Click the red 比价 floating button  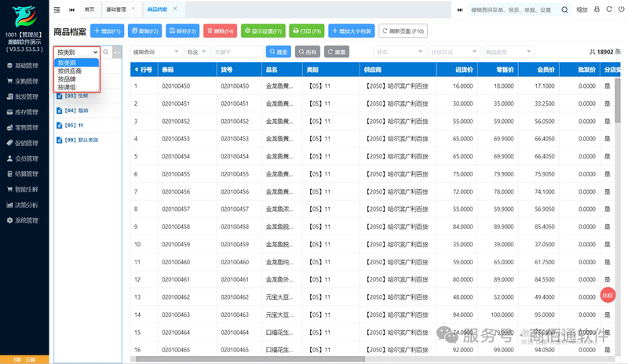click(608, 296)
